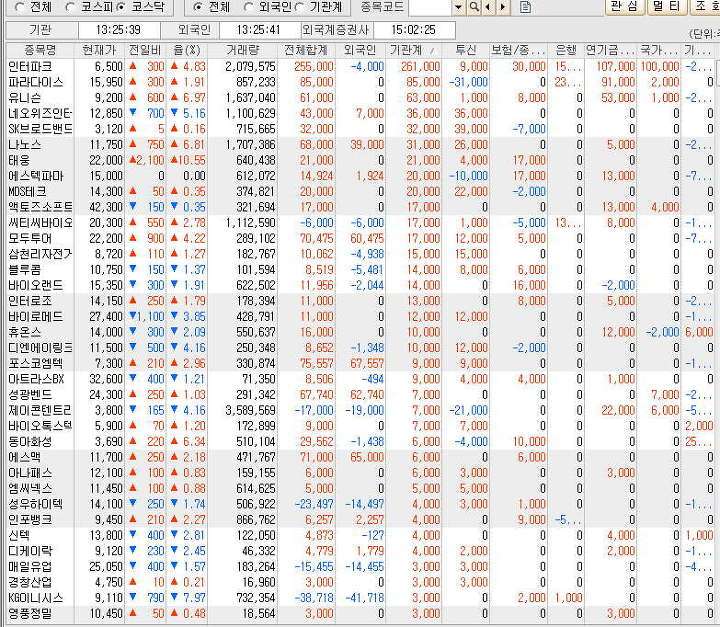Image resolution: width=720 pixels, height=627 pixels.
Task: Select the 성광벤드 stock name
Action: pyautogui.click(x=30, y=395)
